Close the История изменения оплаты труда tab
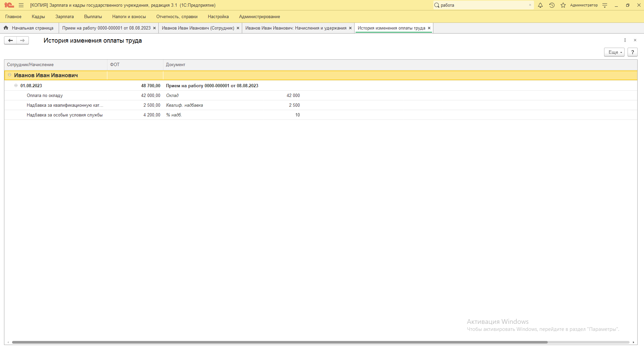 429,28
